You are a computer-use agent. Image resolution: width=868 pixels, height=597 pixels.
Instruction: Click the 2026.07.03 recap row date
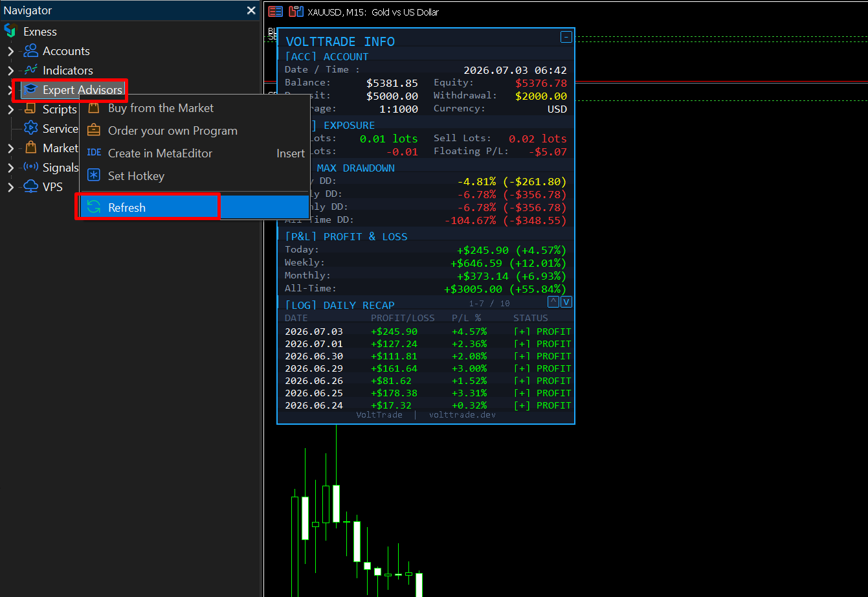coord(314,332)
